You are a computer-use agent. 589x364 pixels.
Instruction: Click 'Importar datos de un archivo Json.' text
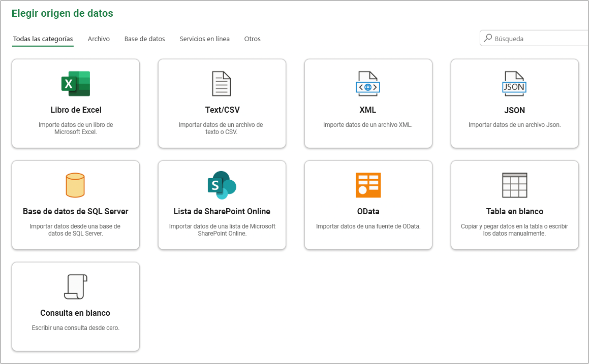515,124
